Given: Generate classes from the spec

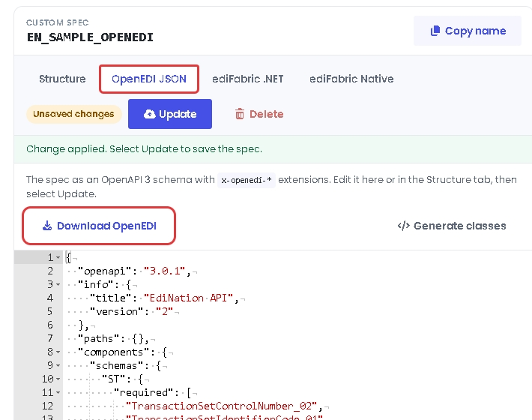Looking at the screenshot, I should coord(452,226).
